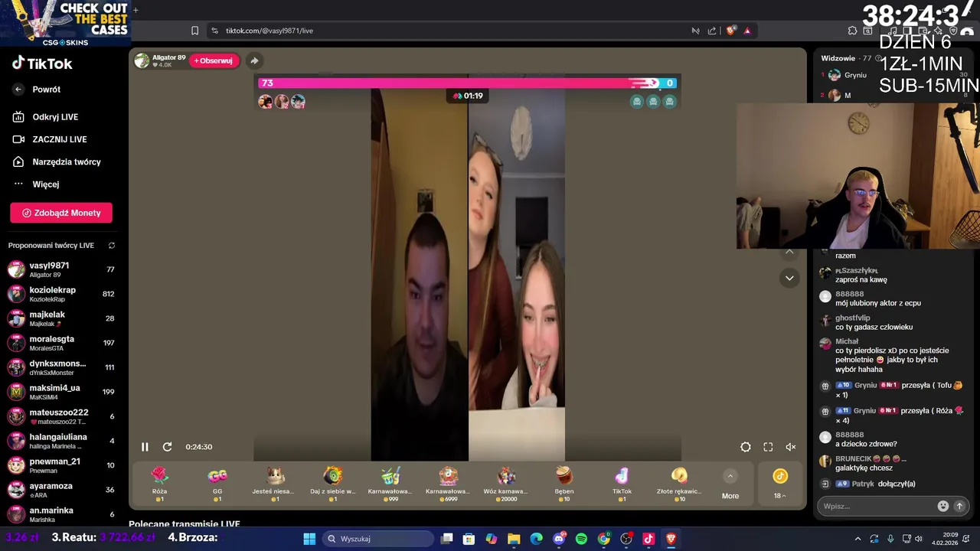Open vasyl9871 suggested live stream

pos(61,269)
